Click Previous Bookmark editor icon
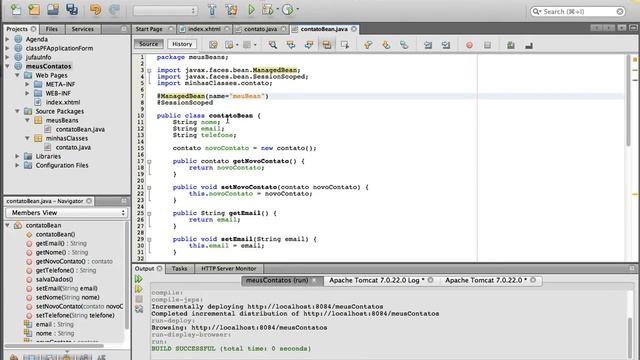 368,45
